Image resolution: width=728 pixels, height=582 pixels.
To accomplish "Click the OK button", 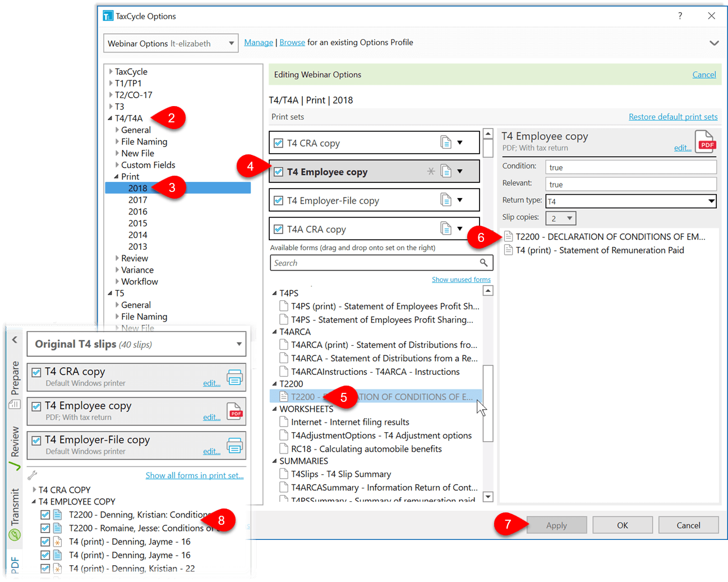I will click(x=623, y=525).
